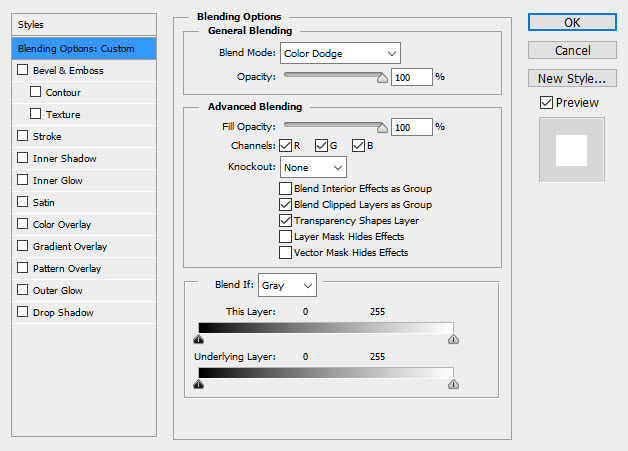Open the Blend Mode dropdown
Screen dimensions: 628x451
coord(339,53)
